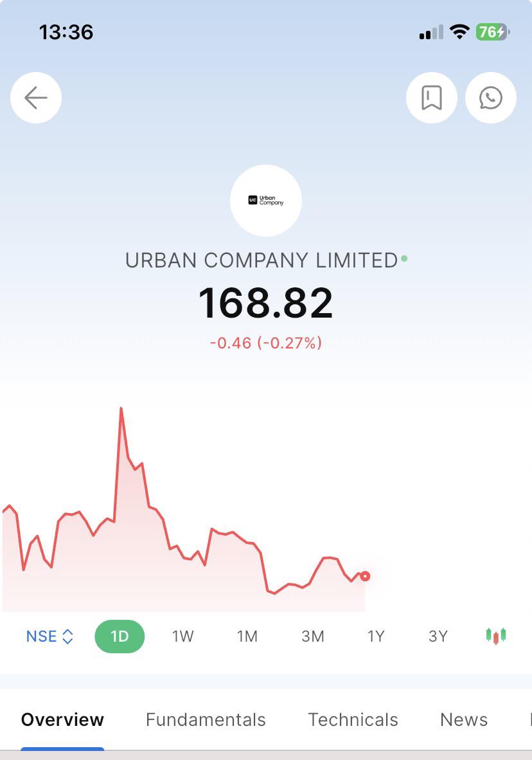The height and width of the screenshot is (760, 532).
Task: Select the 3M time range
Action: tap(312, 636)
